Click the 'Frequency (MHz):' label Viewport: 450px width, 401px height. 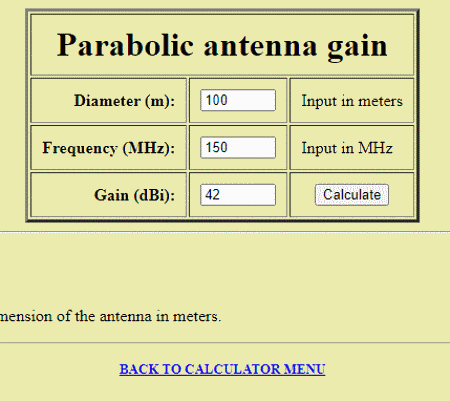[108, 148]
